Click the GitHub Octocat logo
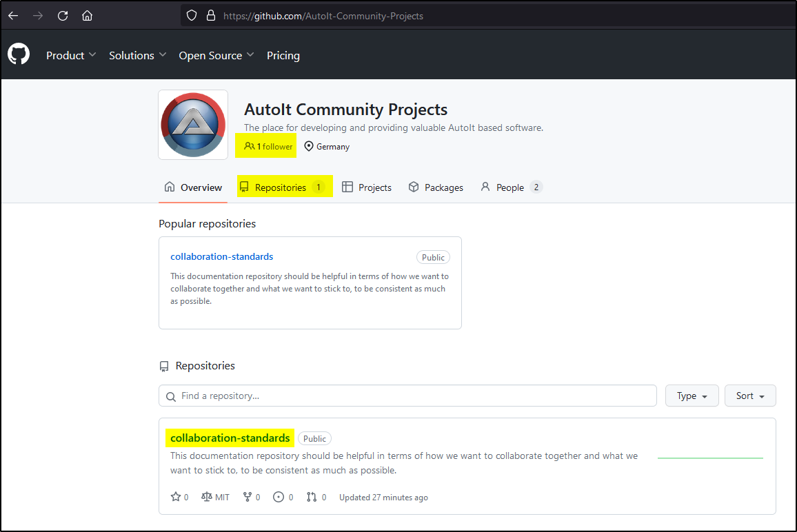Screen dimensions: 797x532 19,54
